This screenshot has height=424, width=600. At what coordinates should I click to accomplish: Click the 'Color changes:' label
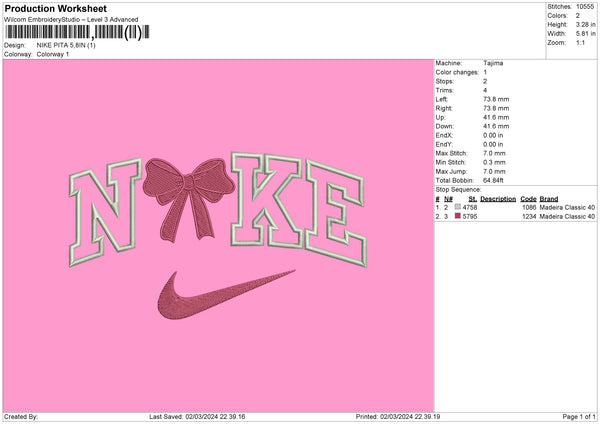457,72
